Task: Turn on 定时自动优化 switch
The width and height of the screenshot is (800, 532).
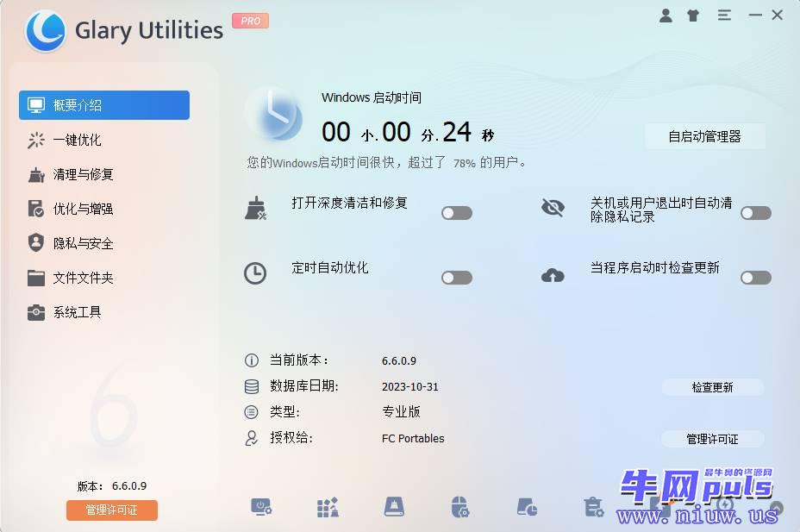Action: (457, 278)
